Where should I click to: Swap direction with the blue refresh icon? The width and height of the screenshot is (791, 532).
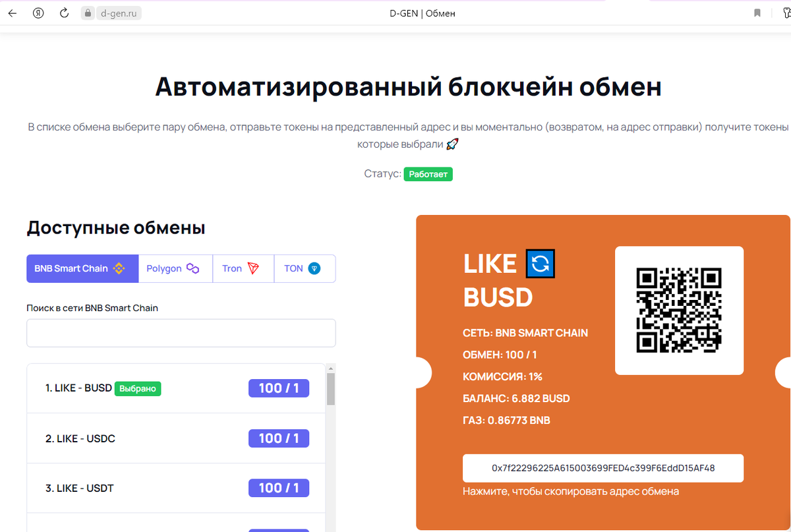[x=541, y=264]
